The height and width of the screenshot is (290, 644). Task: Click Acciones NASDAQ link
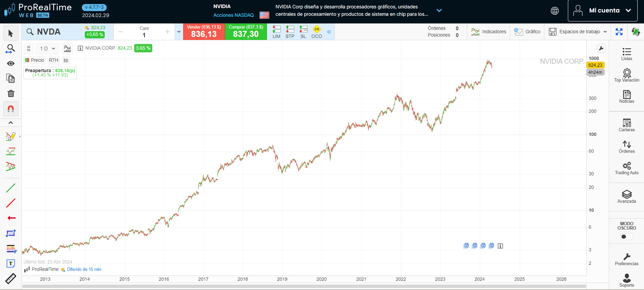(233, 15)
